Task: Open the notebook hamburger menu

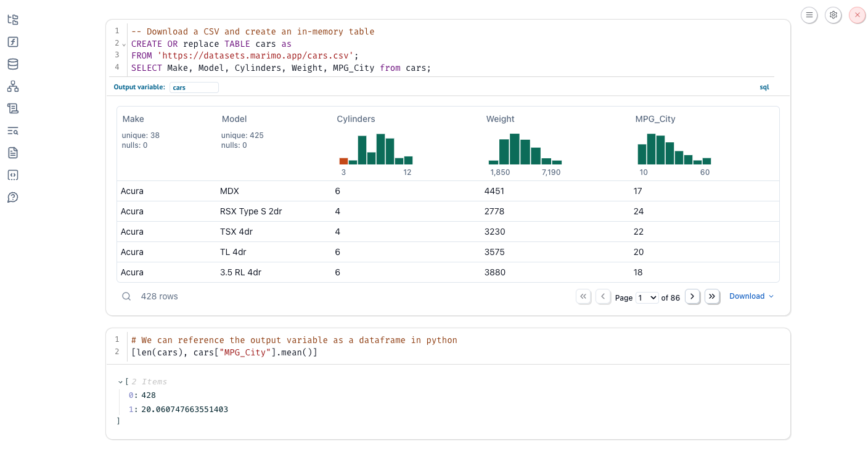Action: pyautogui.click(x=809, y=15)
